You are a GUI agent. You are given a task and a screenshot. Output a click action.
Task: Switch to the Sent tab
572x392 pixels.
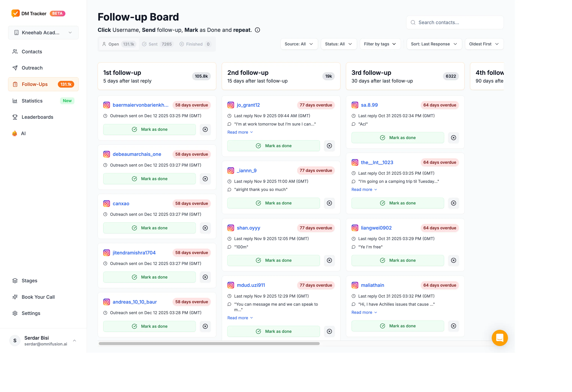[158, 44]
